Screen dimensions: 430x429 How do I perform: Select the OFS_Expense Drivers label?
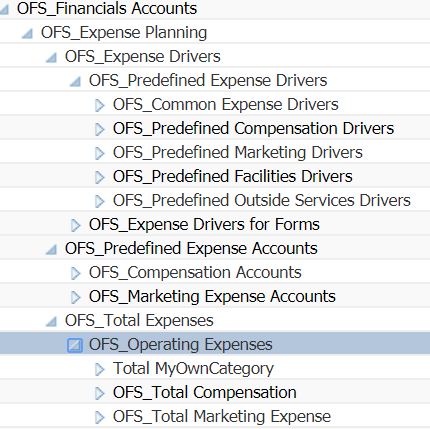(143, 56)
